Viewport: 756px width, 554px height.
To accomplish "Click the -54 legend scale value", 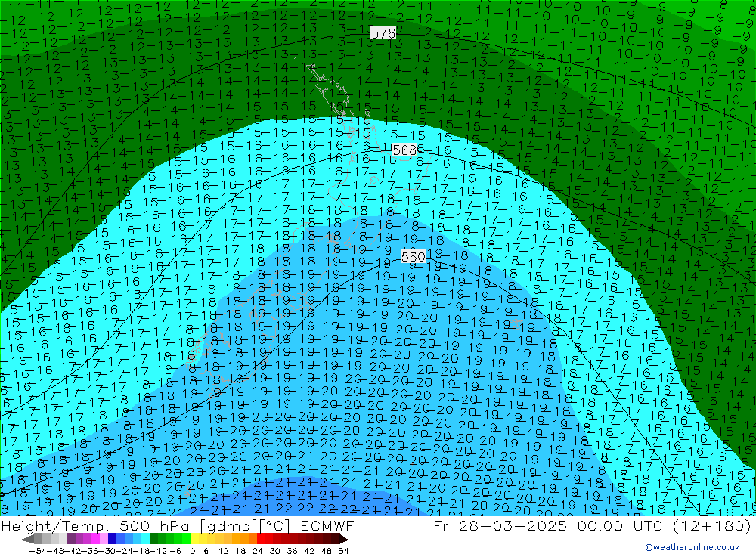I will [38, 551].
